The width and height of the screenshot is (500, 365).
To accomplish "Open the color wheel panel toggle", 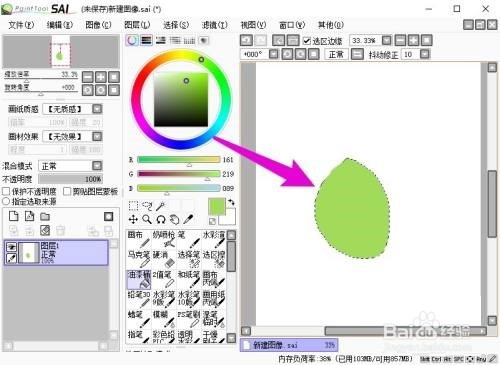I will point(132,40).
